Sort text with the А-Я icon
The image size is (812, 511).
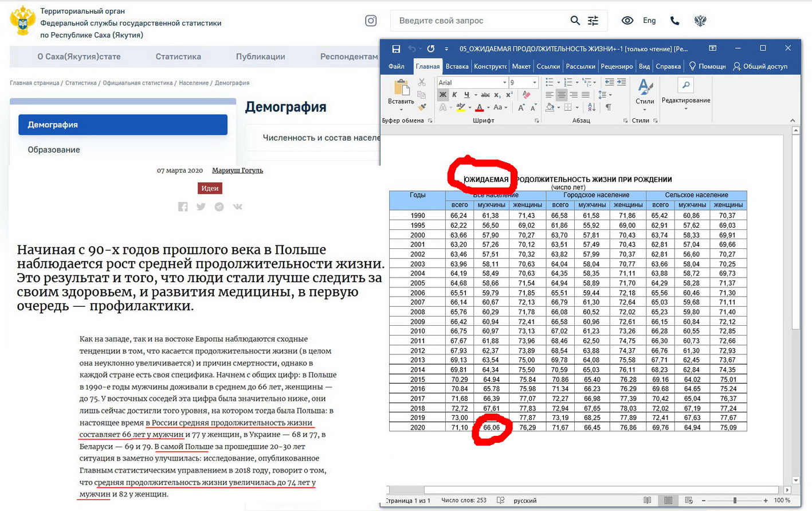pos(592,107)
